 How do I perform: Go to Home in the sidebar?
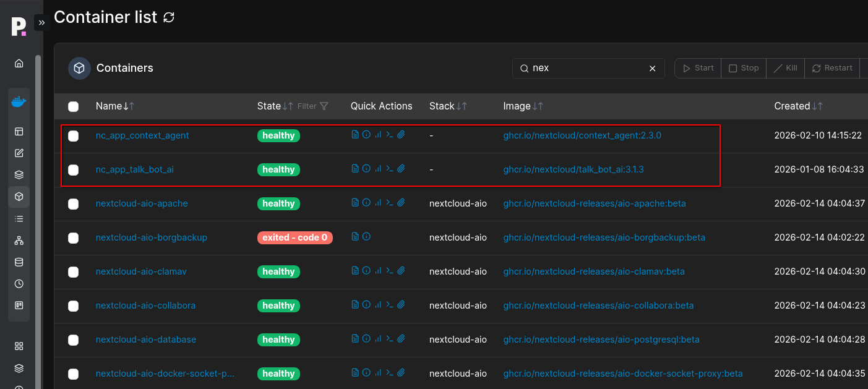coord(19,63)
